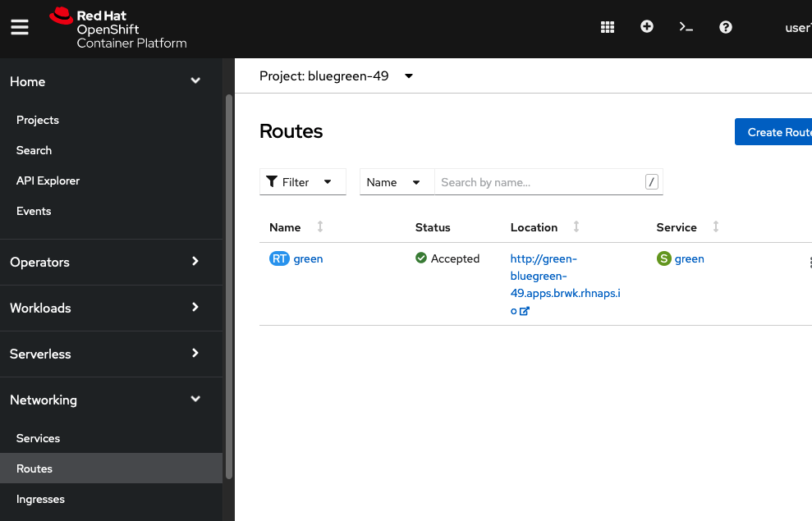This screenshot has width=812, height=521.
Task: Open the Project bluegreen-49 dropdown
Action: point(337,76)
